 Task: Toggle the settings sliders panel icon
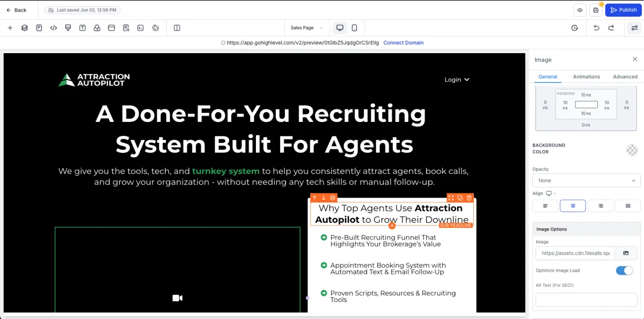634,28
